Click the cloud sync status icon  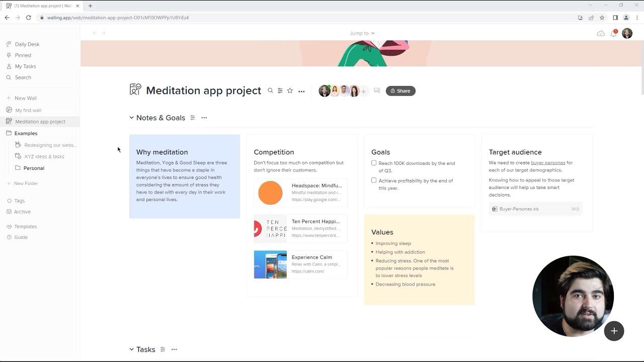tap(601, 34)
